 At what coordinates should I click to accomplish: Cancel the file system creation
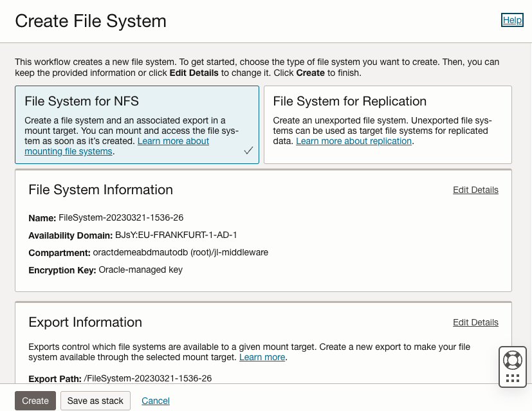[x=156, y=401]
